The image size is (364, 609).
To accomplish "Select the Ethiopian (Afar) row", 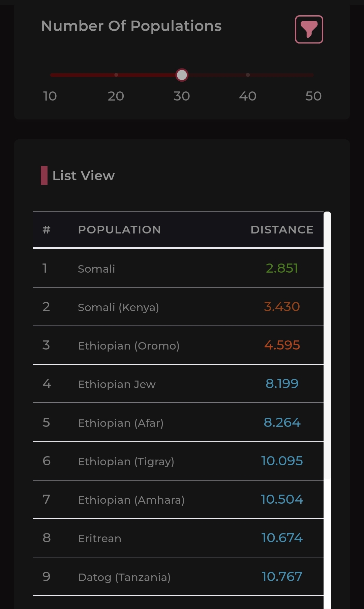I will pyautogui.click(x=178, y=422).
